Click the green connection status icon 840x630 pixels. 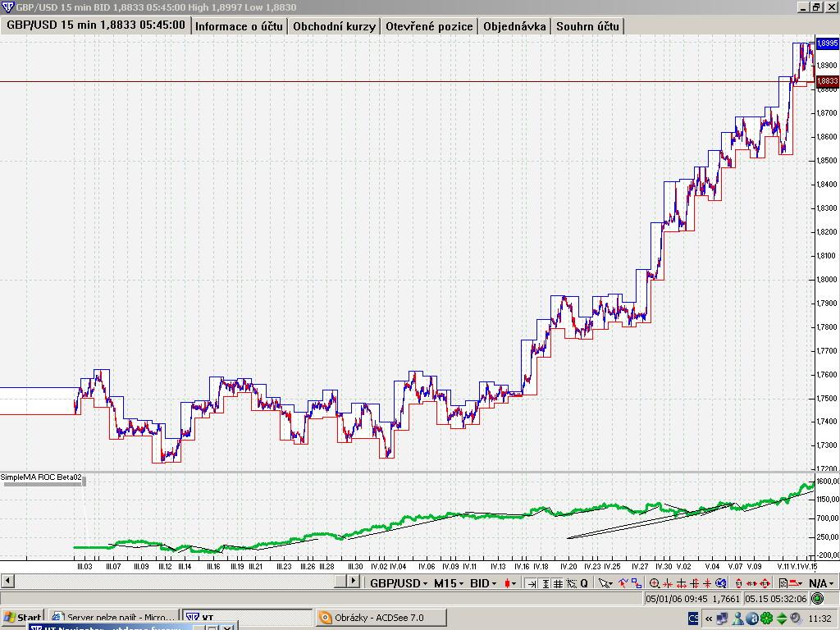[x=818, y=598]
